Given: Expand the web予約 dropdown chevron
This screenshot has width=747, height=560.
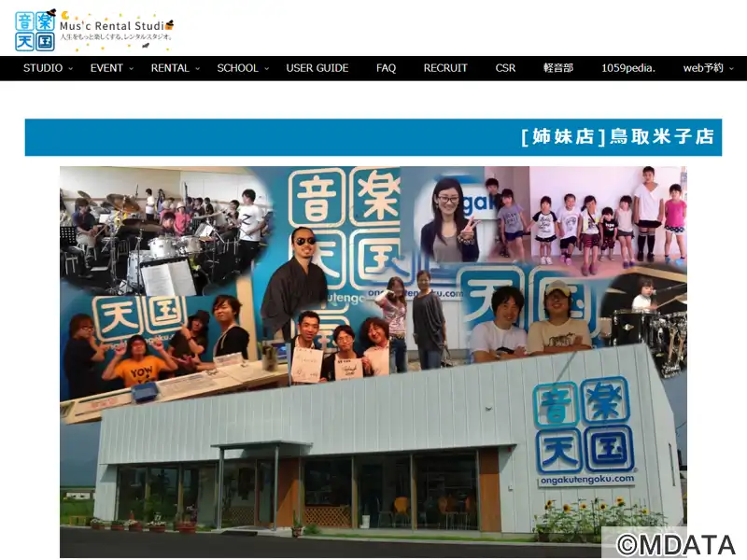Looking at the screenshot, I should (x=731, y=68).
